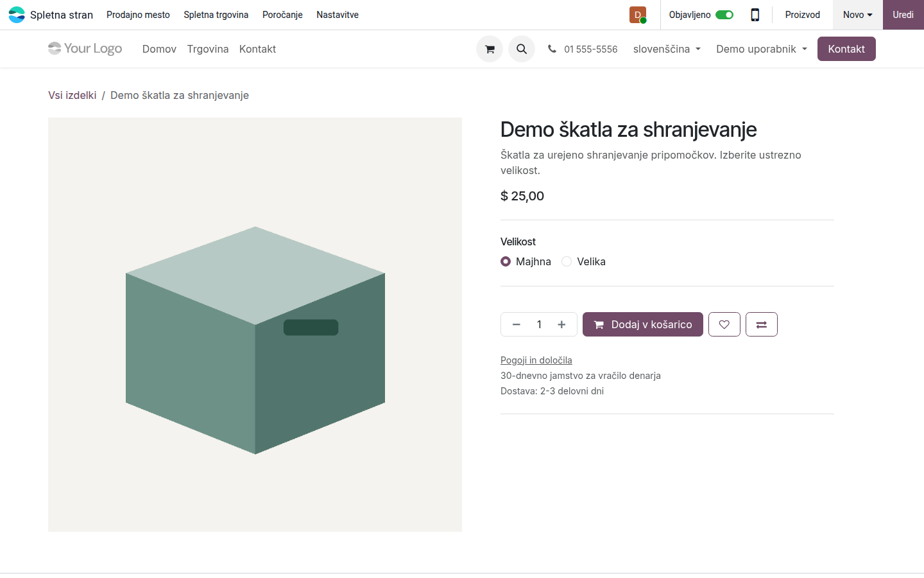Expand the slovenščina language dropdown
924x578 pixels.
point(667,49)
